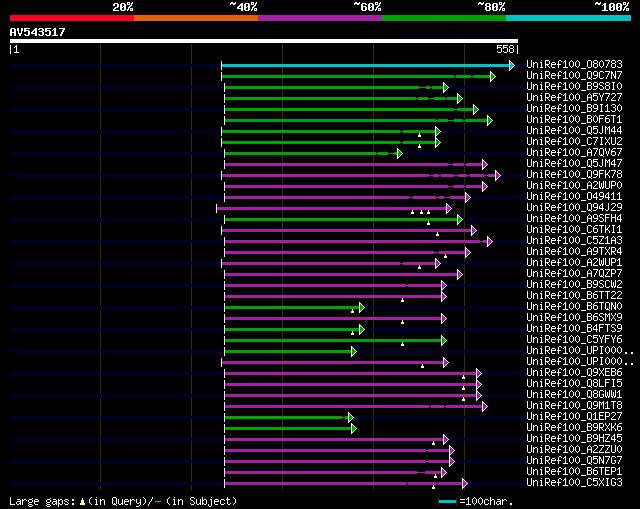Select the query name AV543517
The image size is (640, 509).
(x=38, y=32)
